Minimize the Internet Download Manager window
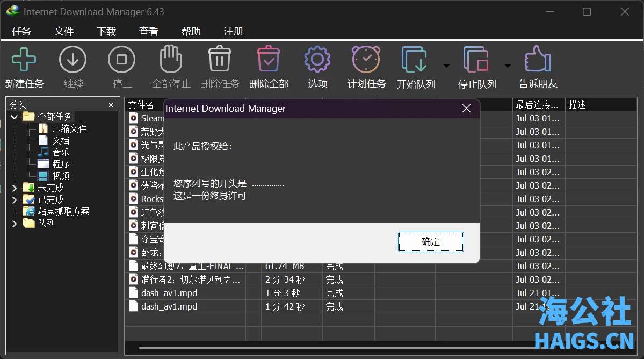644x359 pixels. 549,12
